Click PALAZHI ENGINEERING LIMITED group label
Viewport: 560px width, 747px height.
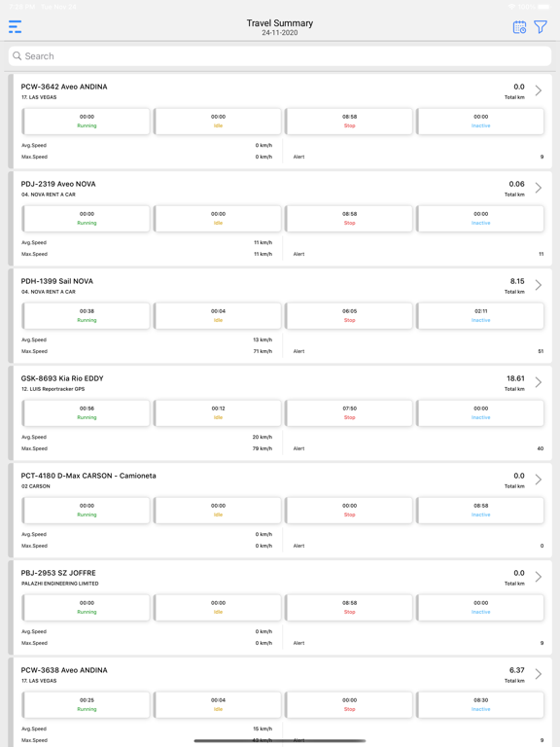tap(60, 584)
